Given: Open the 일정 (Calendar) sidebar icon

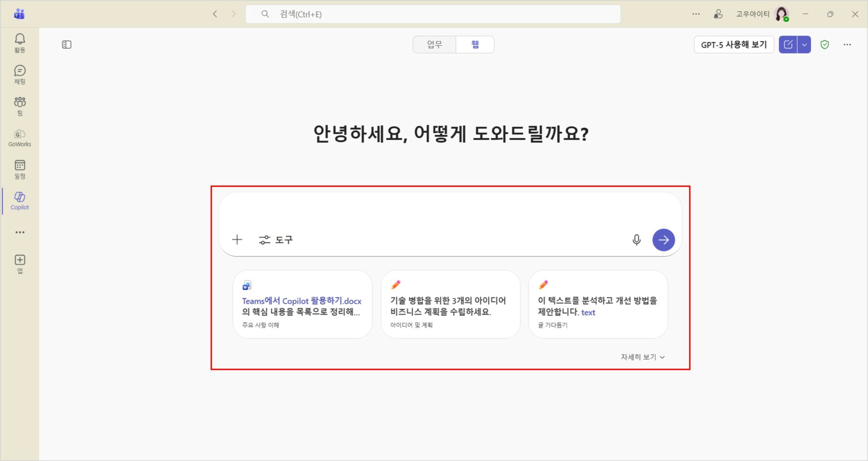Looking at the screenshot, I should click(20, 169).
